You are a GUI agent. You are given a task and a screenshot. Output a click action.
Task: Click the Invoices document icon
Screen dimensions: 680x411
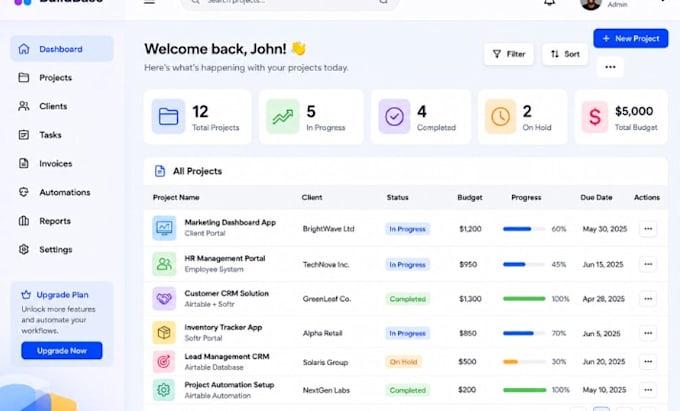(24, 163)
